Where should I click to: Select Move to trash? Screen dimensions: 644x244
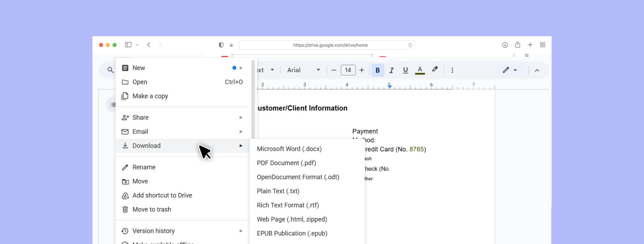pos(183,209)
